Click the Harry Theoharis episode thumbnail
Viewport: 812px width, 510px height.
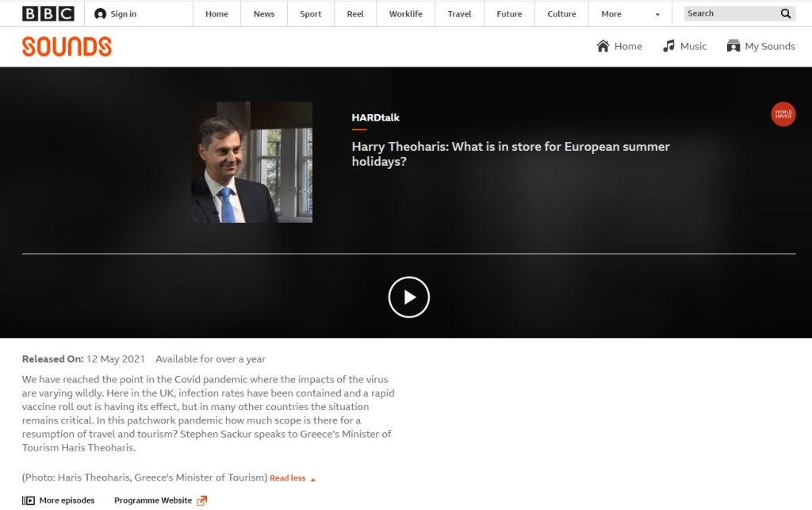coord(251,162)
